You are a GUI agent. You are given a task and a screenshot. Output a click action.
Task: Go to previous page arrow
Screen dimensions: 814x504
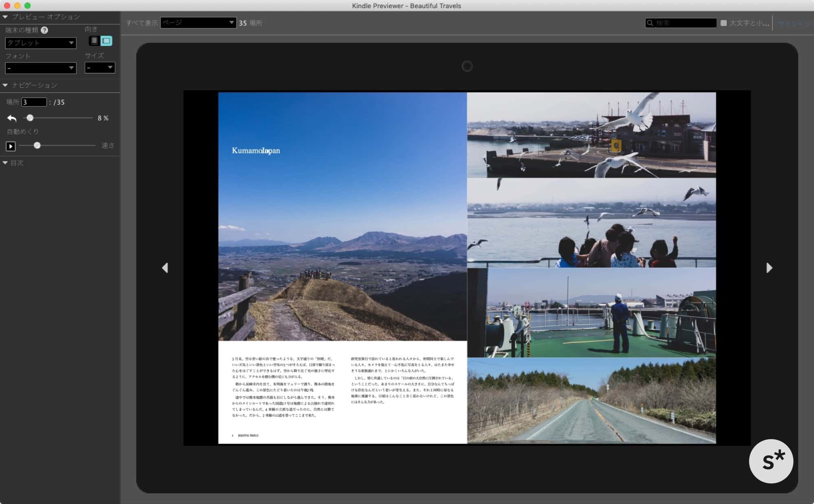[x=165, y=268]
